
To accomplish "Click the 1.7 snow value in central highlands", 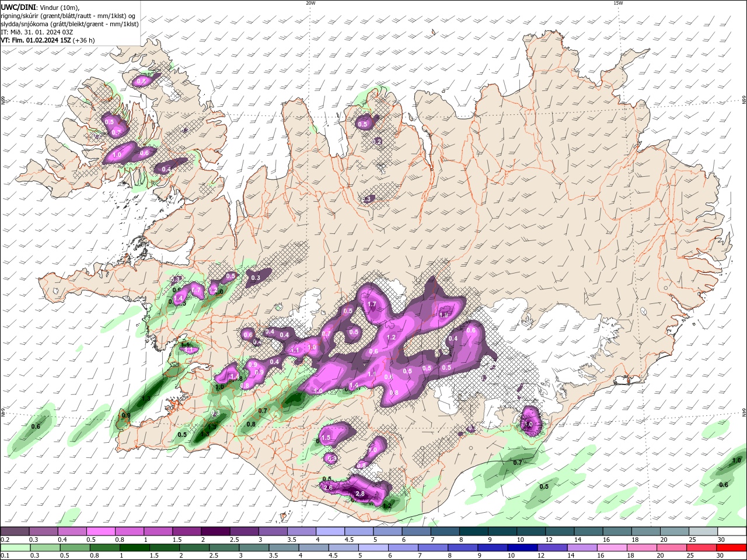I will click(x=372, y=304).
